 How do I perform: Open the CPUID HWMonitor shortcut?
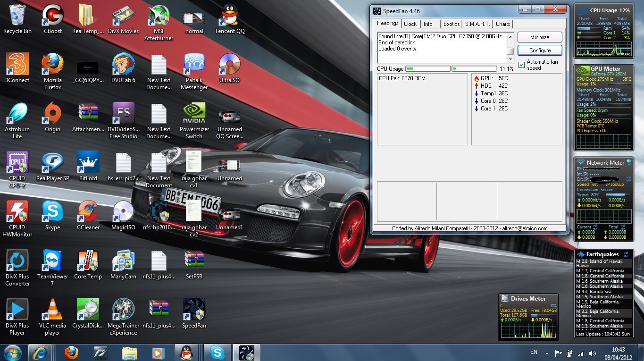pyautogui.click(x=17, y=211)
